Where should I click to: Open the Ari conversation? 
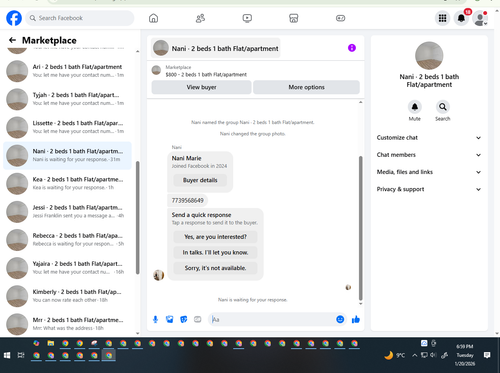click(68, 71)
